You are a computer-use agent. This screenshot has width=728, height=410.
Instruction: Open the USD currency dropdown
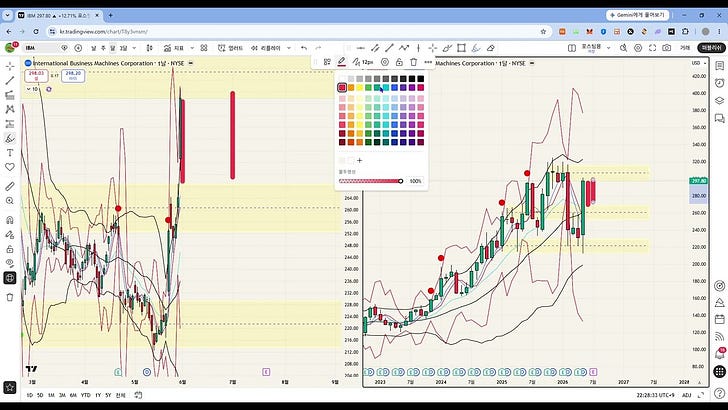pos(699,63)
